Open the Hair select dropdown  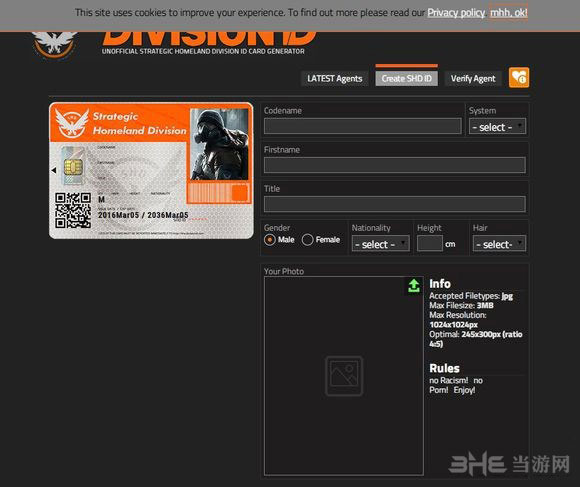coord(499,244)
